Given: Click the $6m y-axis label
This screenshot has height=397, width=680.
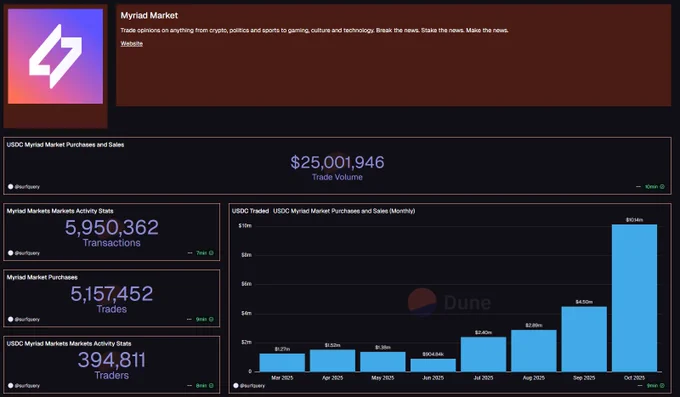Looking at the screenshot, I should click(246, 284).
